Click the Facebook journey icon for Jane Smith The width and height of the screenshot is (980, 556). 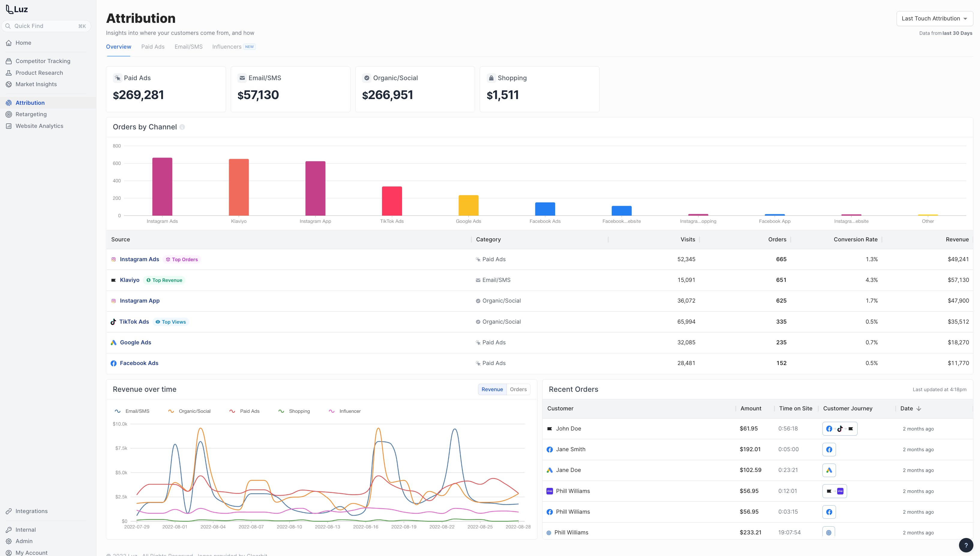829,449
